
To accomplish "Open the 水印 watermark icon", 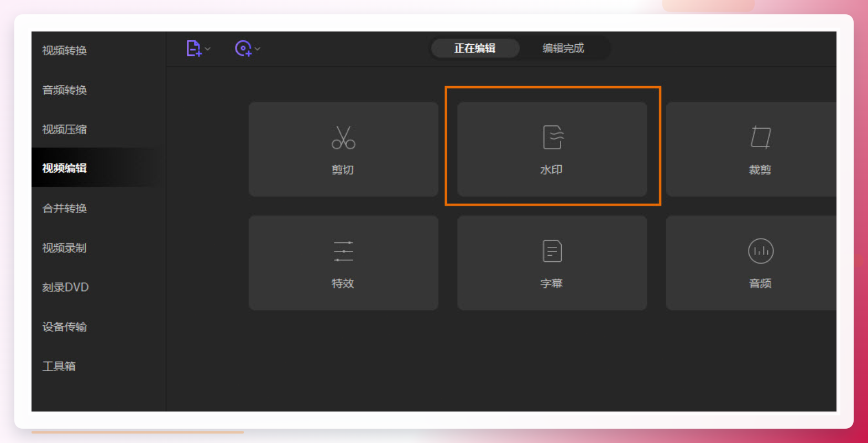I will pyautogui.click(x=553, y=138).
